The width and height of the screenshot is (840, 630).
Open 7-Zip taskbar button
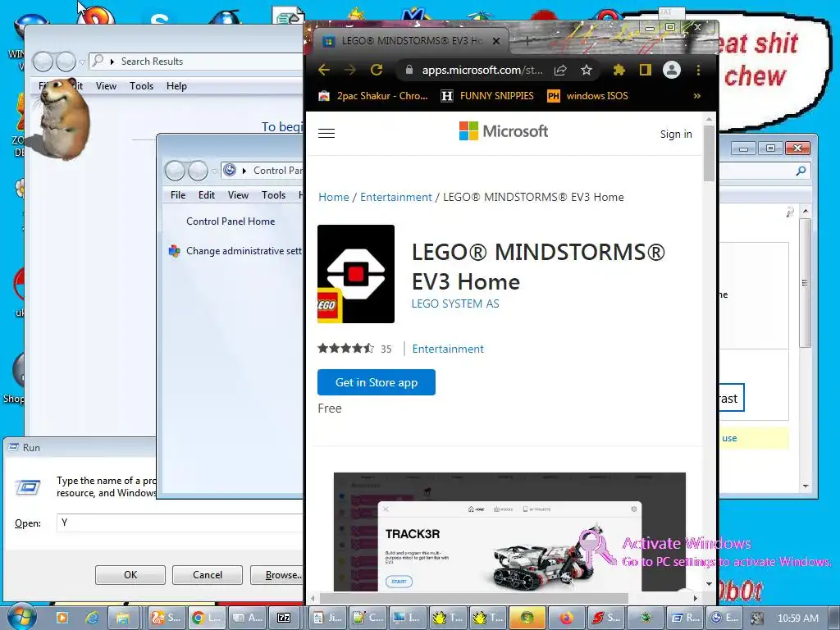pyautogui.click(x=284, y=618)
